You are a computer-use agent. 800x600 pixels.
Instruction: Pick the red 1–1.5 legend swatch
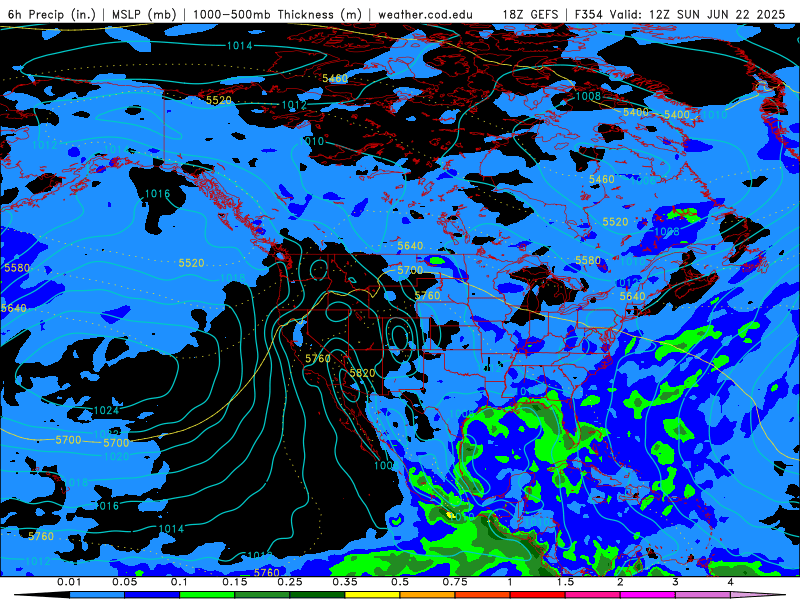(538, 595)
